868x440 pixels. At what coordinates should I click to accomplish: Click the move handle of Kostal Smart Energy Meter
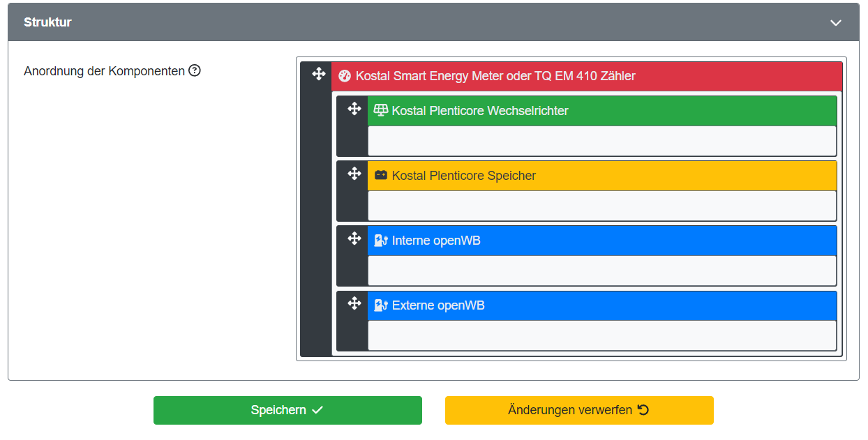319,74
